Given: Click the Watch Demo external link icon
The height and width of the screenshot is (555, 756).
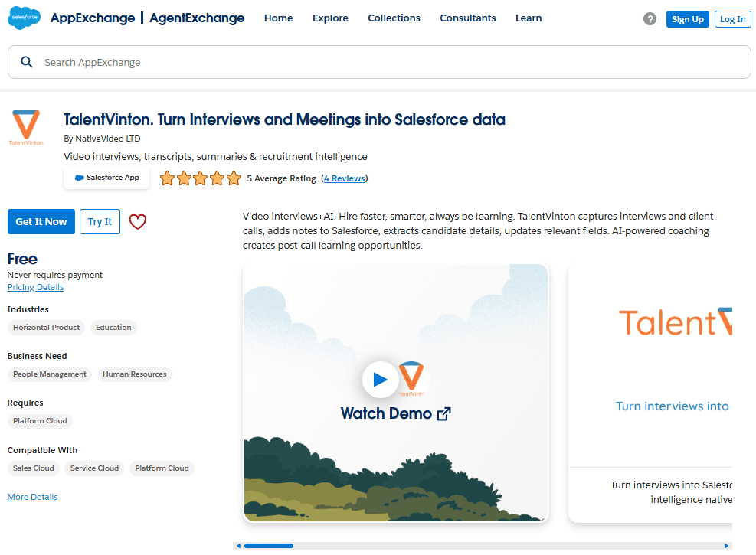Looking at the screenshot, I should pyautogui.click(x=443, y=414).
